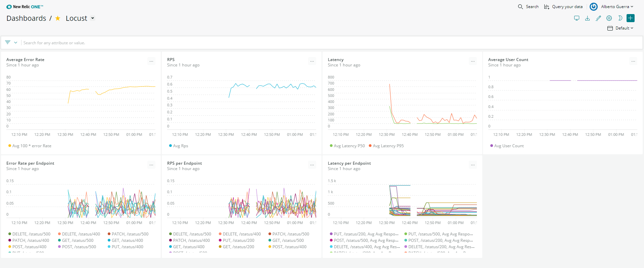Open Error Rate per Endpoint options menu
Screen dimensions: 644x268
(x=151, y=165)
